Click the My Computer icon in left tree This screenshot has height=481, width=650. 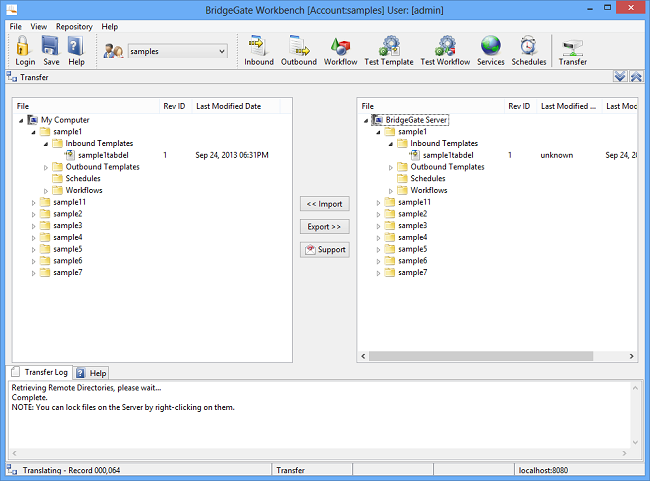(32, 120)
